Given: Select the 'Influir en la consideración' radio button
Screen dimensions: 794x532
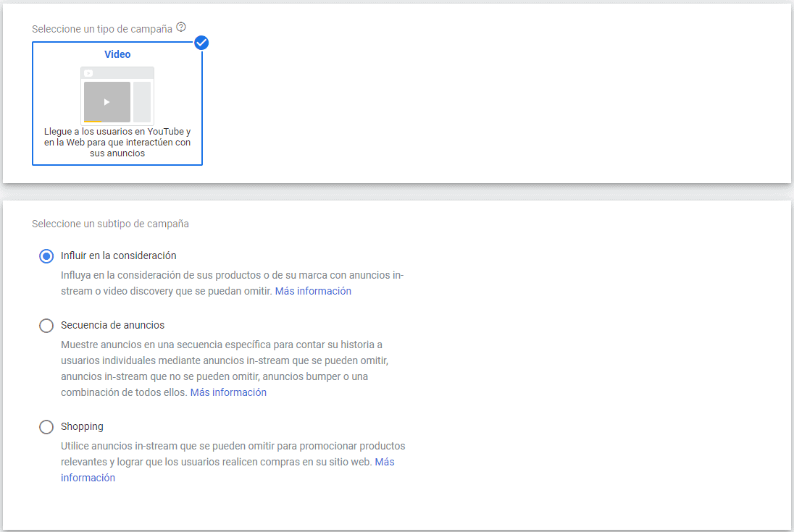Looking at the screenshot, I should click(46, 256).
